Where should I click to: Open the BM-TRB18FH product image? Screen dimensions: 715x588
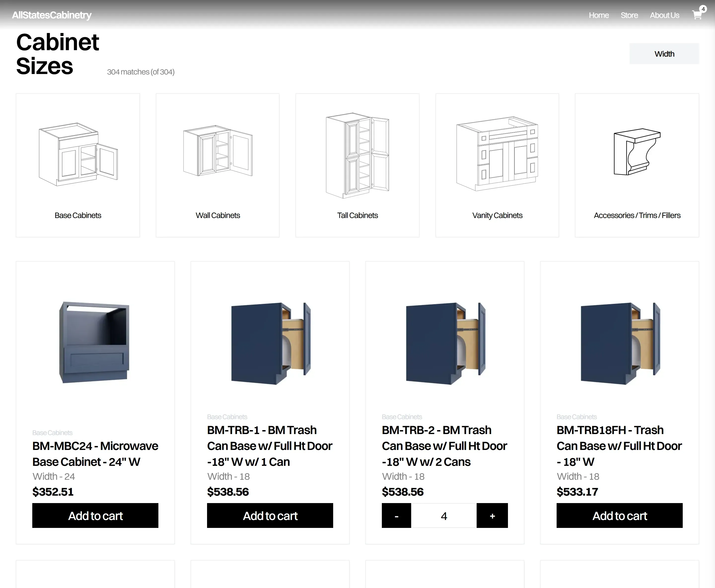click(619, 343)
